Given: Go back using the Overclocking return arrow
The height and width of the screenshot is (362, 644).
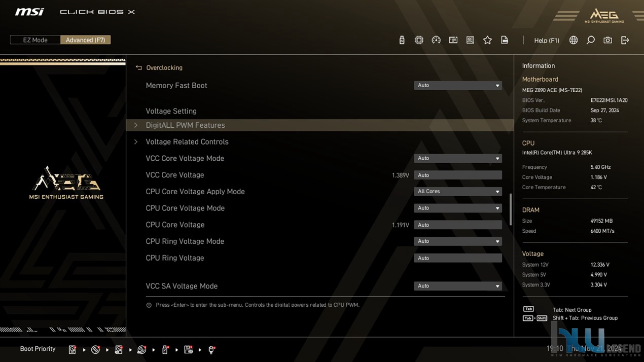Looking at the screenshot, I should [138, 67].
